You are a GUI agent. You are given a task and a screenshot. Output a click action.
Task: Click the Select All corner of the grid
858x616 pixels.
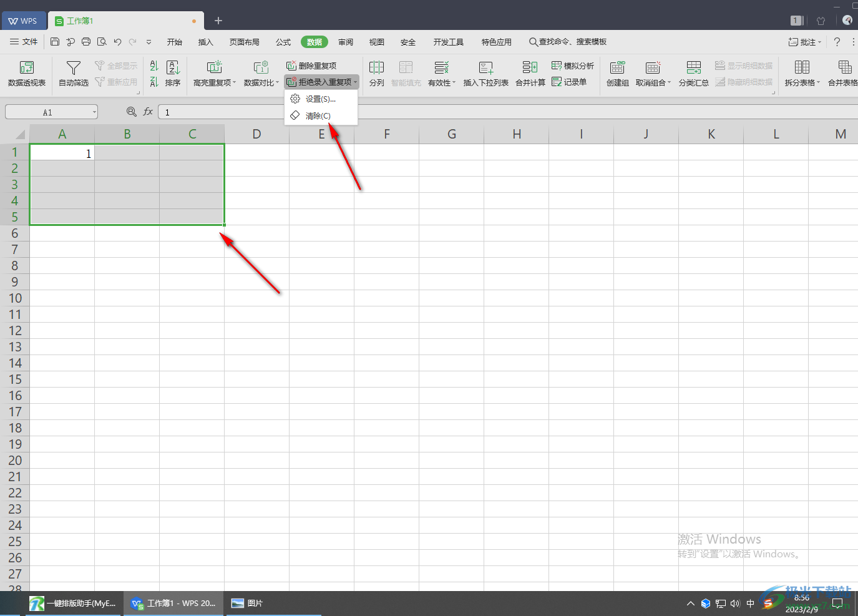point(15,134)
